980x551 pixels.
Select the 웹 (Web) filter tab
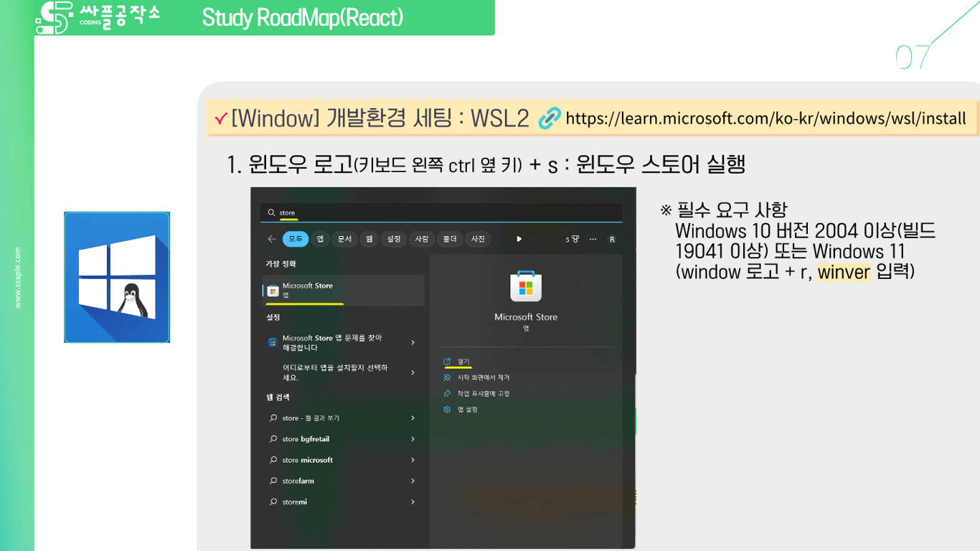369,239
